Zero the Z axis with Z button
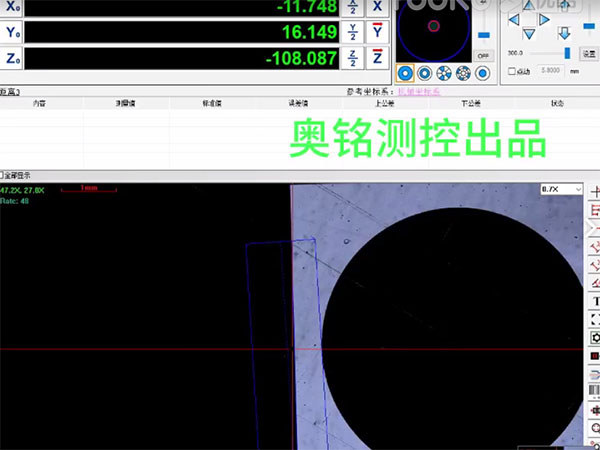Viewport: 600px width, 450px height. click(x=378, y=59)
